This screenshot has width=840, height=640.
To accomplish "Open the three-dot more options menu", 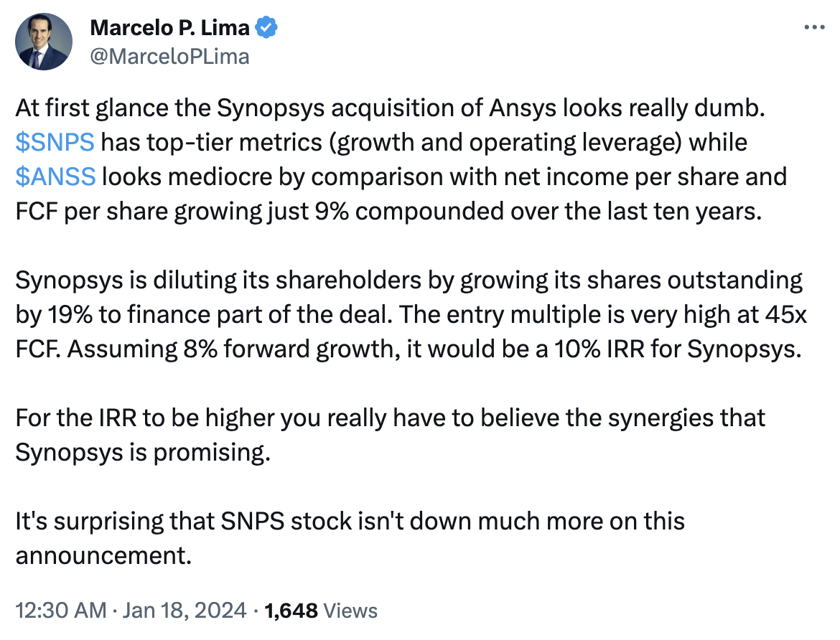I will pos(813,28).
